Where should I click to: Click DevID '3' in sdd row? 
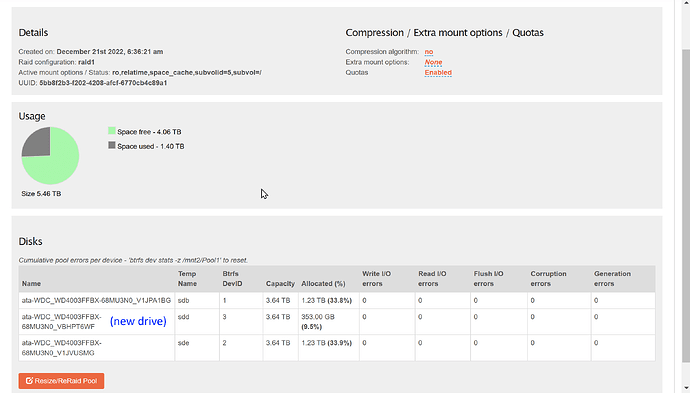tap(224, 317)
